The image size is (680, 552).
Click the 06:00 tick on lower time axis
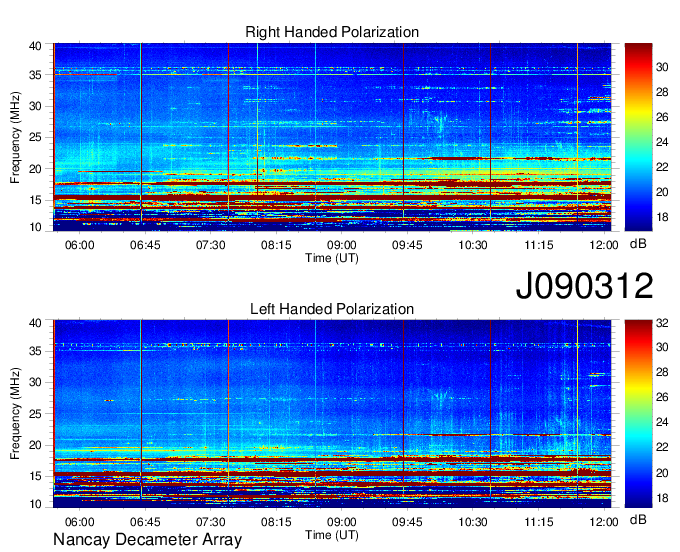80,522
